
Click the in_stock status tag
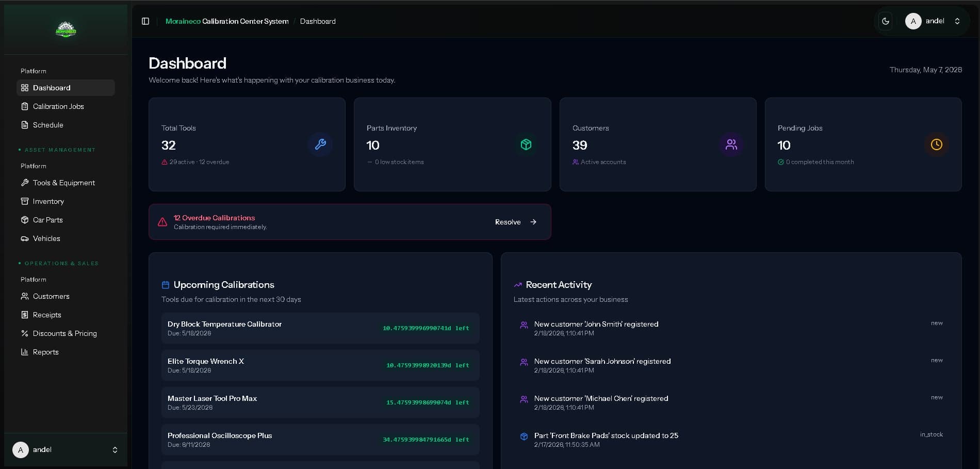point(931,434)
